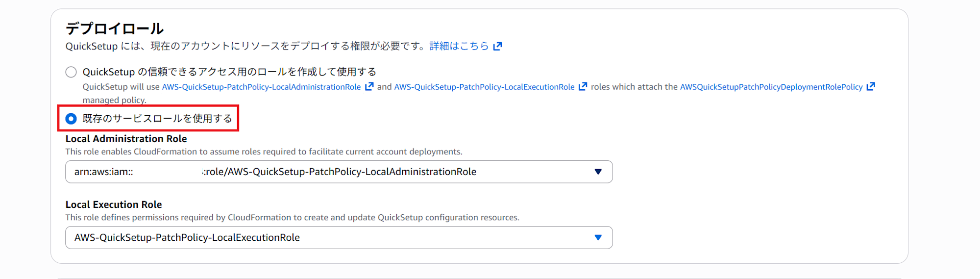Select the QuickSetup trusted access role radio button

[71, 72]
